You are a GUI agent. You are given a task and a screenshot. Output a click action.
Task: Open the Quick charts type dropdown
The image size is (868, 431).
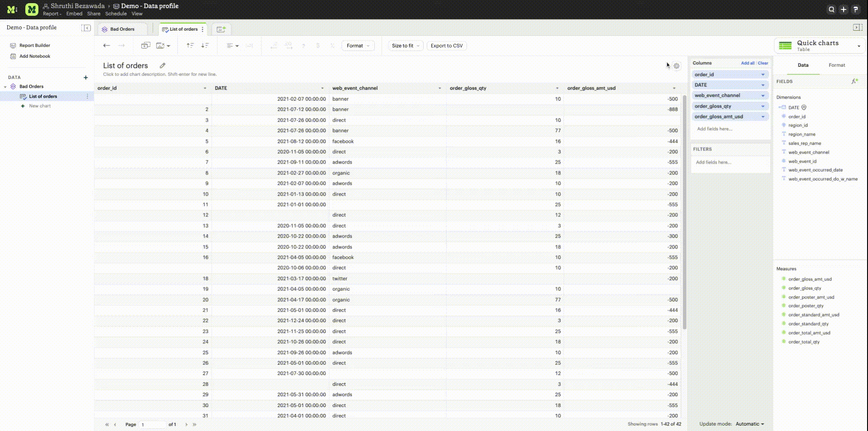(x=859, y=46)
